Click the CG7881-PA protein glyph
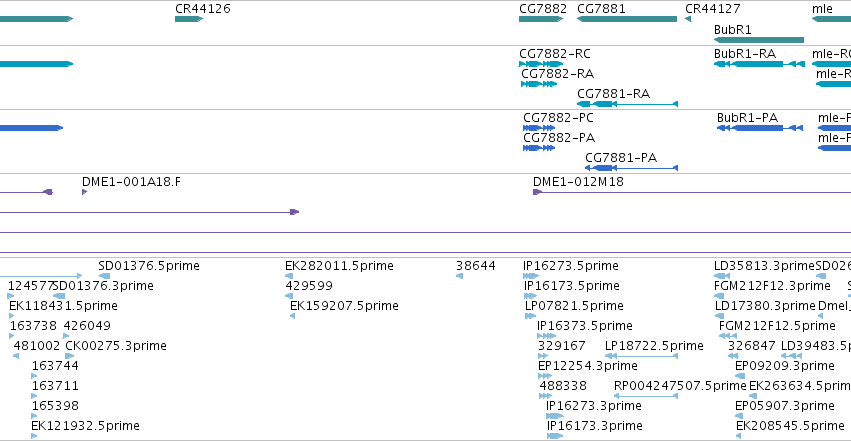 point(631,168)
